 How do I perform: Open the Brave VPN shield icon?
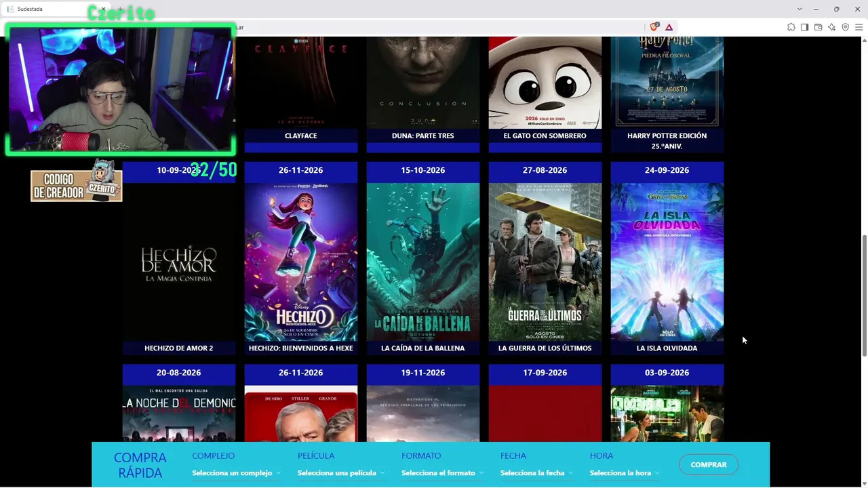[845, 27]
